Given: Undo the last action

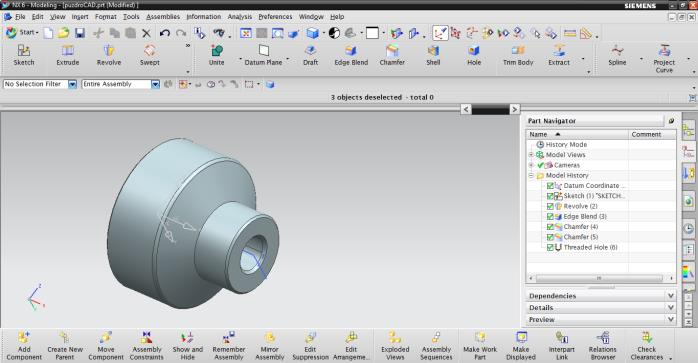Looking at the screenshot, I should (165, 33).
